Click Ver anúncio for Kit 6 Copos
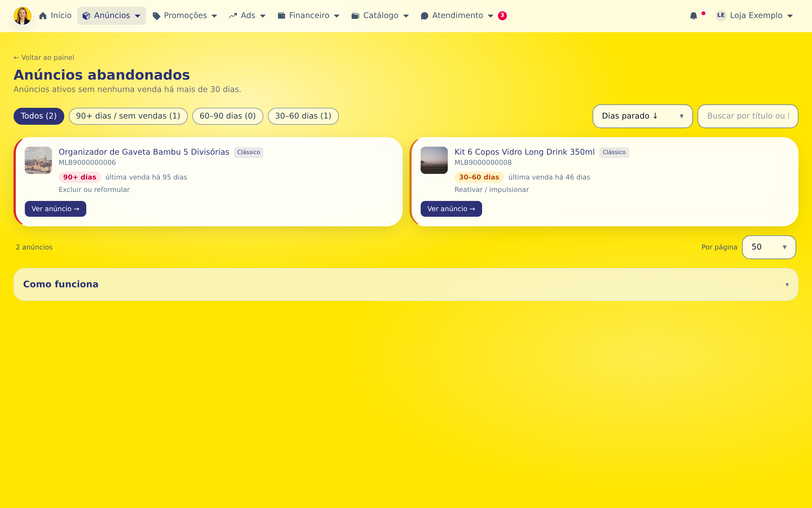 pyautogui.click(x=451, y=209)
